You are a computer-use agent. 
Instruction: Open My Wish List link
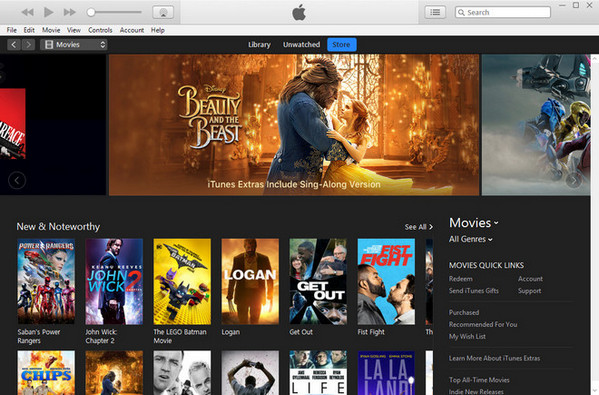[467, 337]
